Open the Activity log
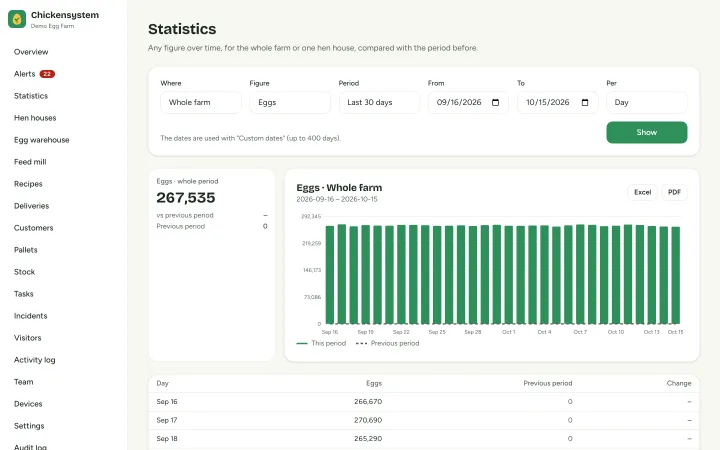Screen dimensions: 720x450 click(x=34, y=360)
